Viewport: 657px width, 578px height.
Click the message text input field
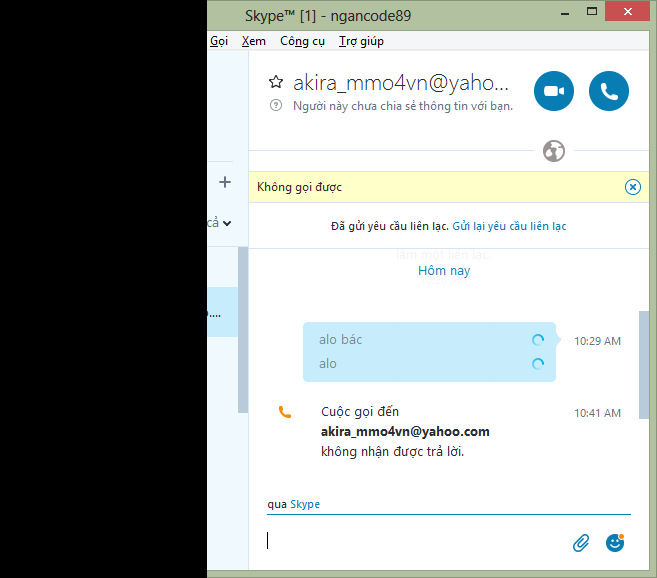(x=417, y=541)
